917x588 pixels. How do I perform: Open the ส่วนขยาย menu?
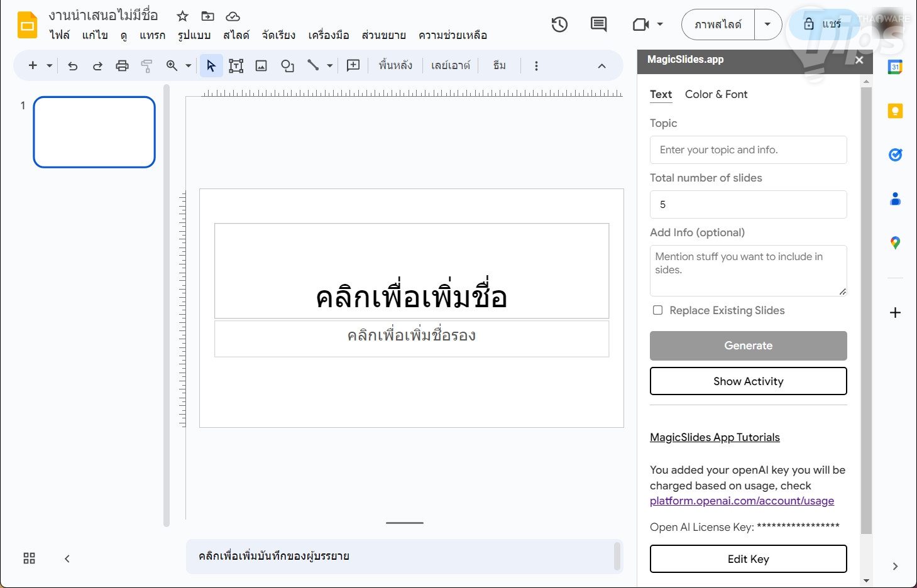pyautogui.click(x=383, y=35)
